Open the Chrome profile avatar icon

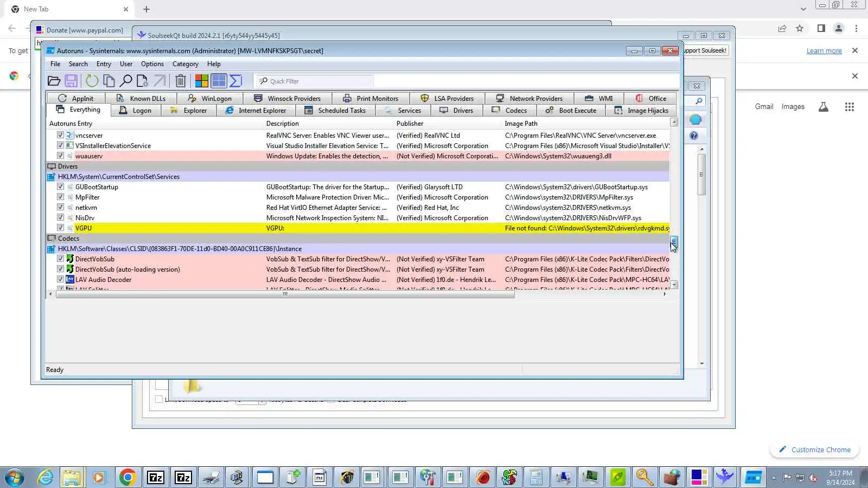pos(839,29)
